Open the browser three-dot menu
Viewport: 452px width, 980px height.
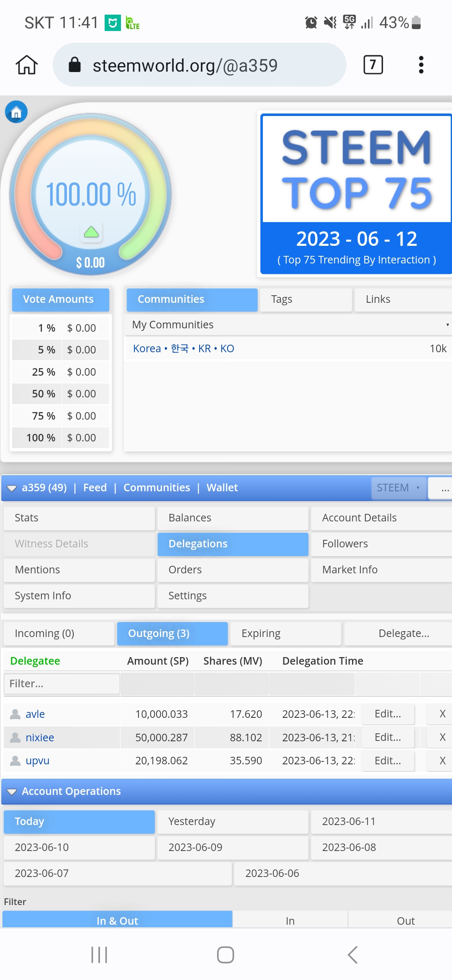point(421,65)
